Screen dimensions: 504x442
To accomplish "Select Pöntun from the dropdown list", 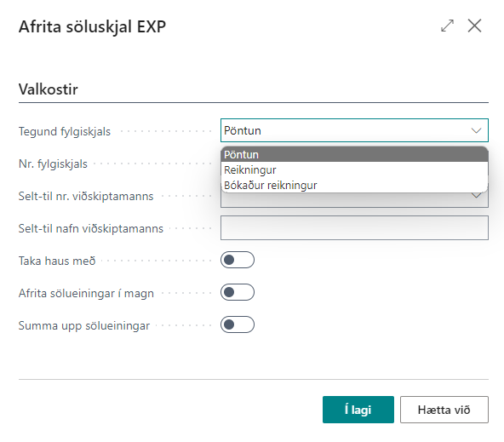I will [x=354, y=155].
